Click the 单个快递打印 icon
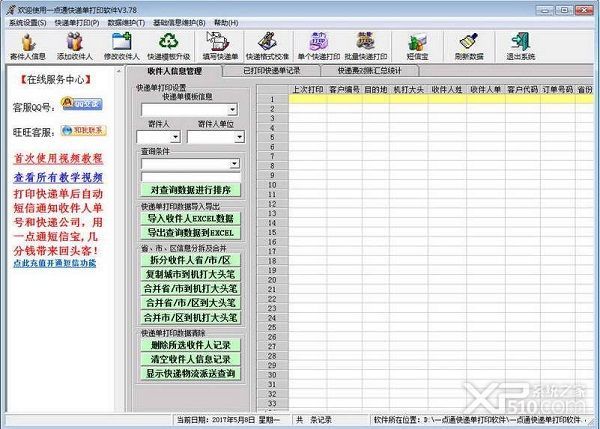This screenshot has width=600, height=429. tap(319, 46)
